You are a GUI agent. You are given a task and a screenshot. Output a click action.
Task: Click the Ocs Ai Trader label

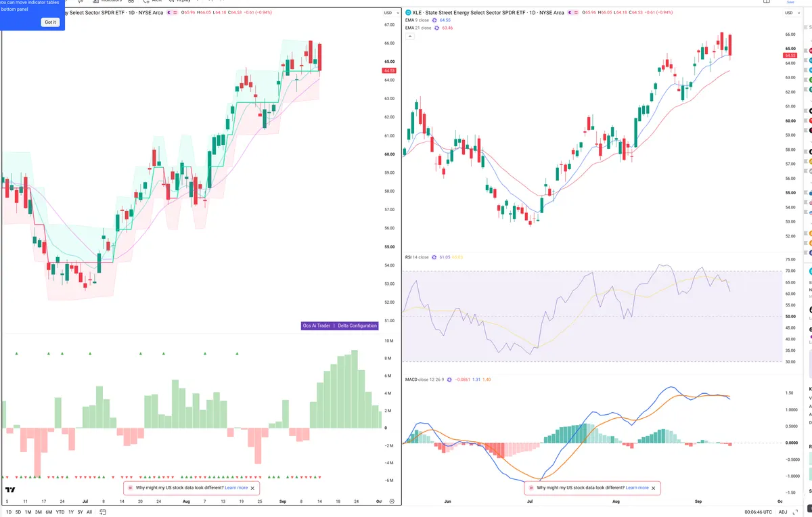(x=317, y=325)
